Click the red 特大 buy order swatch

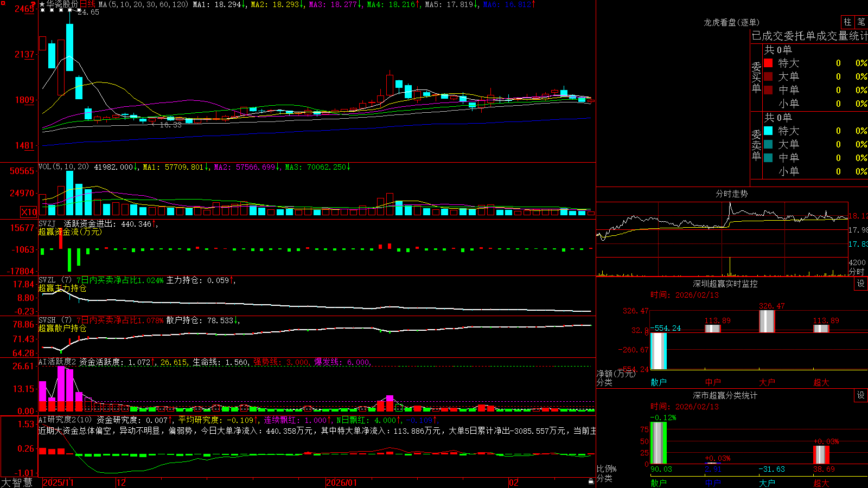tap(768, 63)
